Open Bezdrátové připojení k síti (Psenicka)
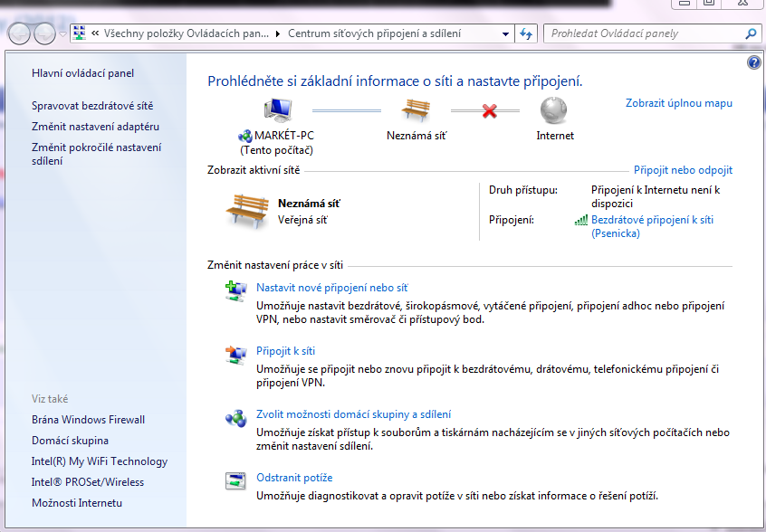The height and width of the screenshot is (532, 766). (x=652, y=226)
